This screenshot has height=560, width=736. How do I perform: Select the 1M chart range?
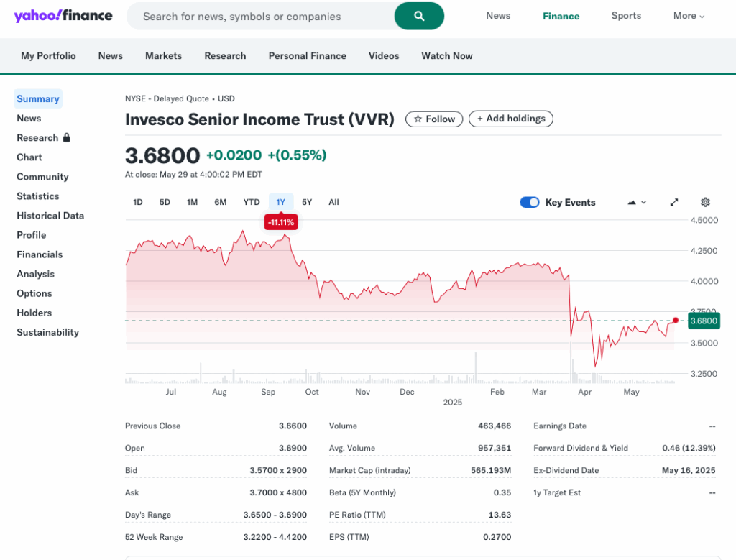pos(192,202)
